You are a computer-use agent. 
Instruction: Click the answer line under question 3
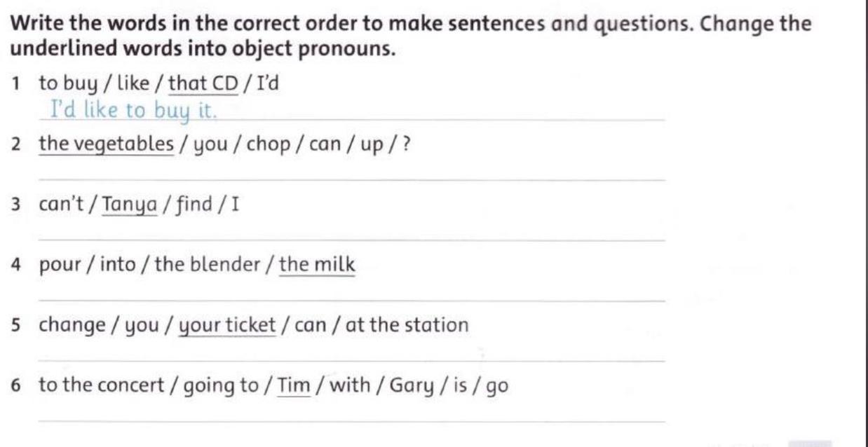352,240
